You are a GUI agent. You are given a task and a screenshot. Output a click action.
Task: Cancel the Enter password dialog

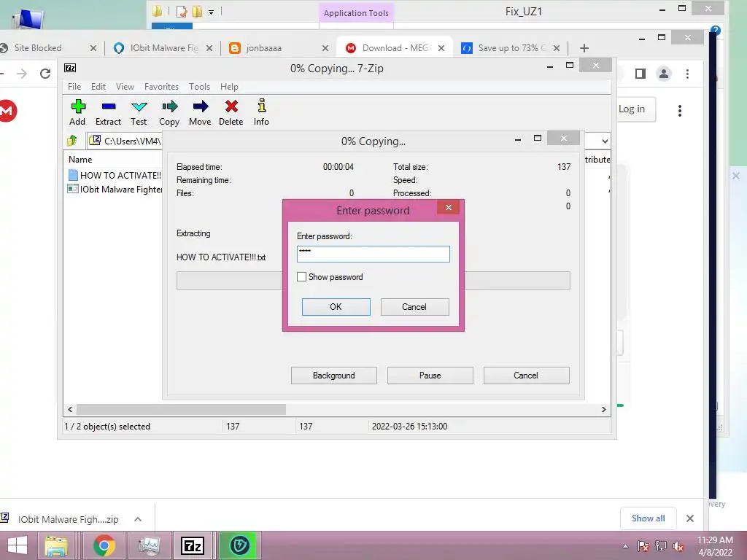pyautogui.click(x=414, y=307)
